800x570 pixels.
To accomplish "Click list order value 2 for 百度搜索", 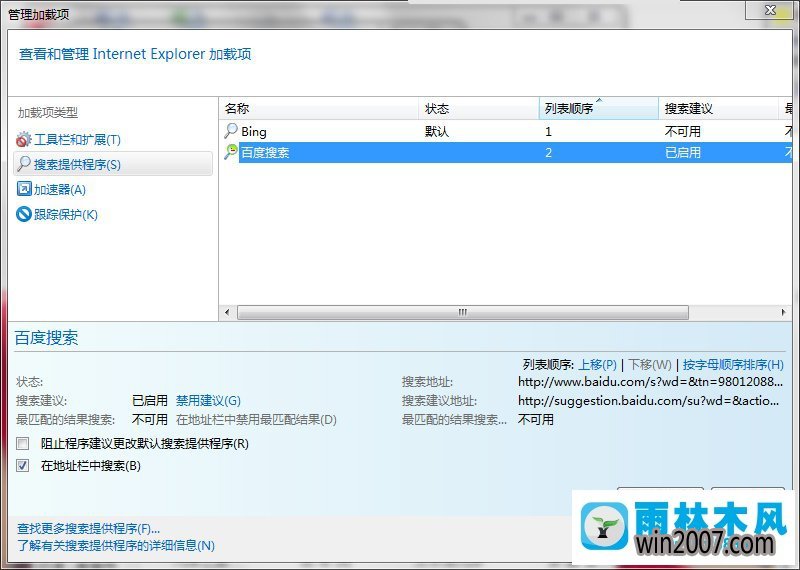I will pos(548,153).
